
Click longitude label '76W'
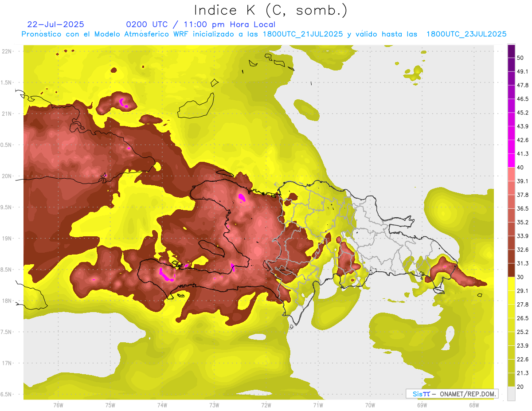pyautogui.click(x=58, y=405)
